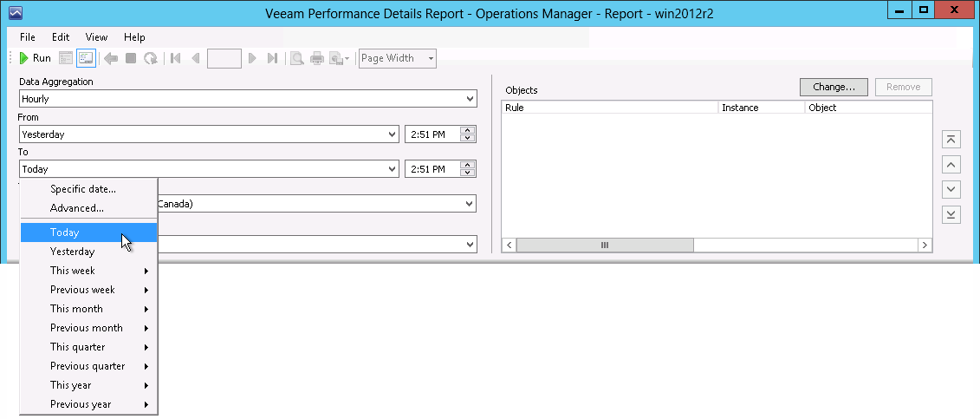Viewport: 980px width, 419px height.
Task: Click the print preview magnifier icon
Action: click(297, 58)
